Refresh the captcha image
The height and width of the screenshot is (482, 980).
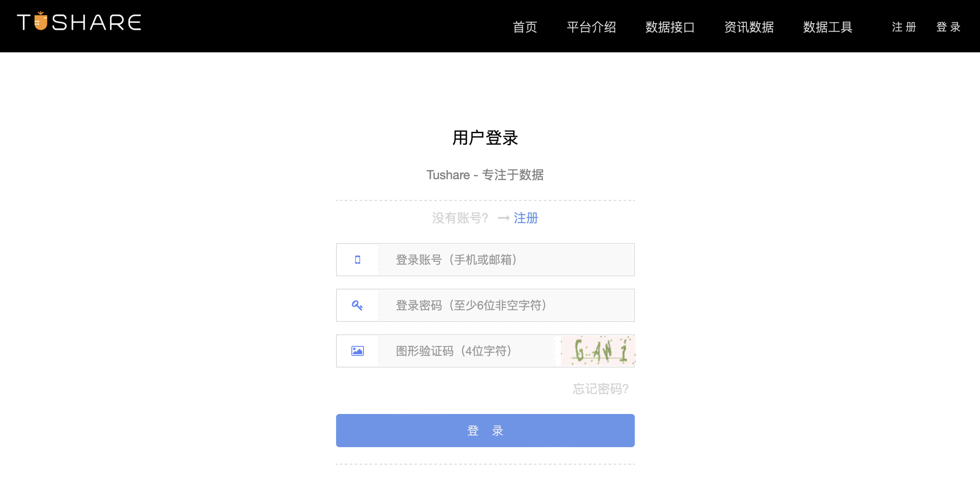tap(597, 351)
